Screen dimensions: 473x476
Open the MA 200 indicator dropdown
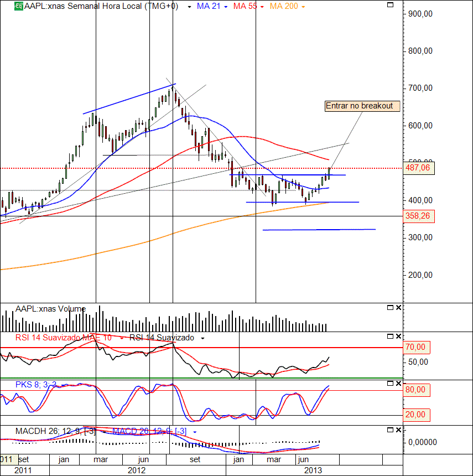click(303, 7)
